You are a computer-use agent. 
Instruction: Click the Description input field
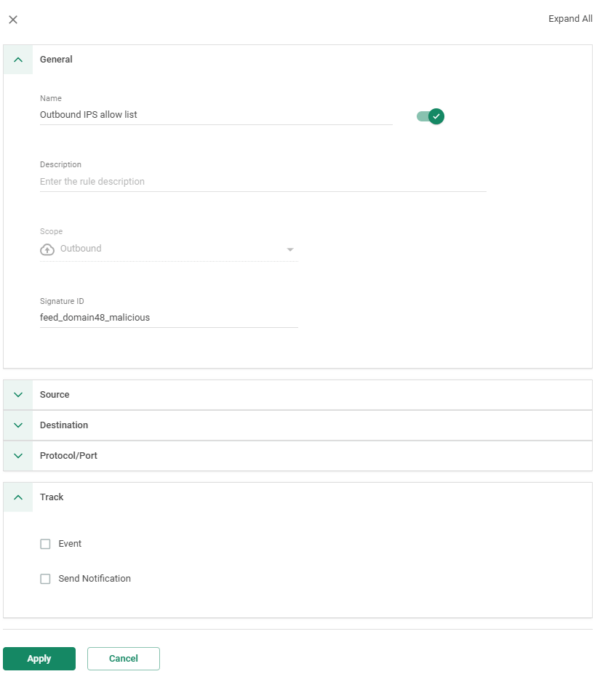pyautogui.click(x=263, y=182)
